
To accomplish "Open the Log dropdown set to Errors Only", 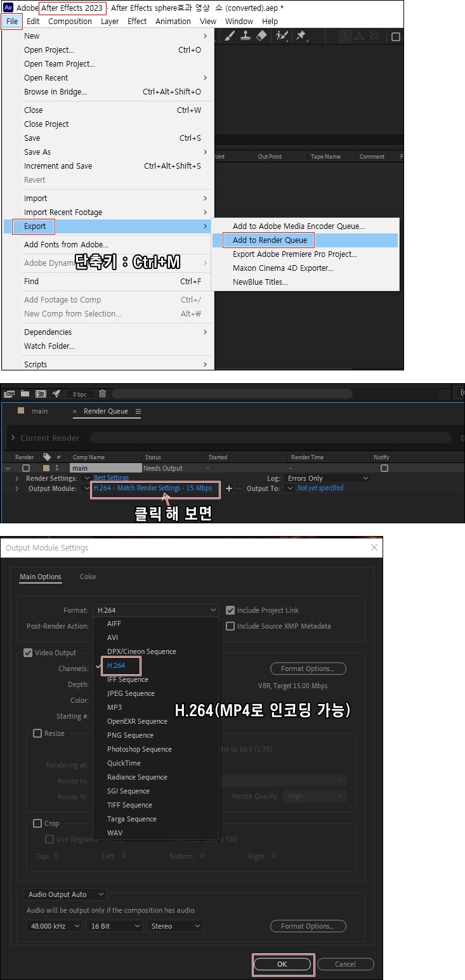I will point(327,478).
